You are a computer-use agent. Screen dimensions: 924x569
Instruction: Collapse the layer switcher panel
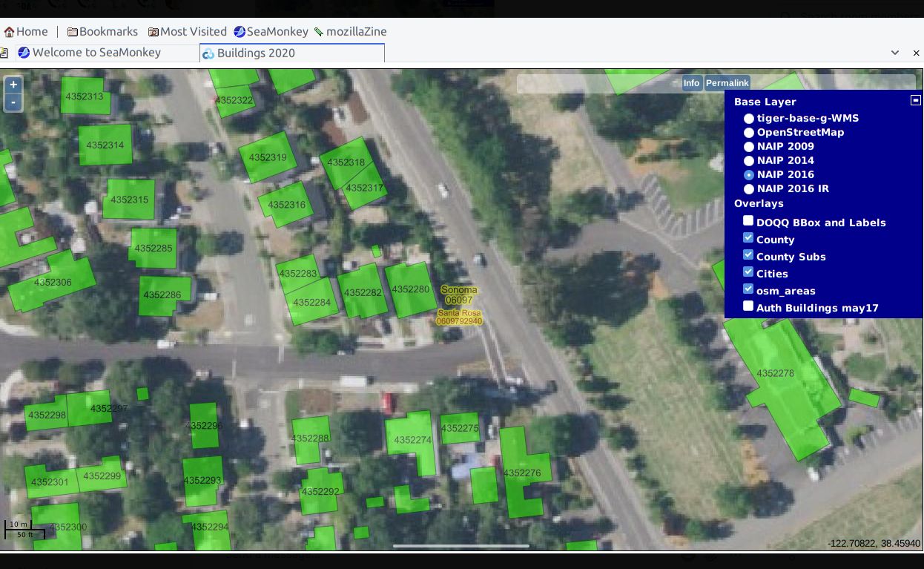point(915,100)
